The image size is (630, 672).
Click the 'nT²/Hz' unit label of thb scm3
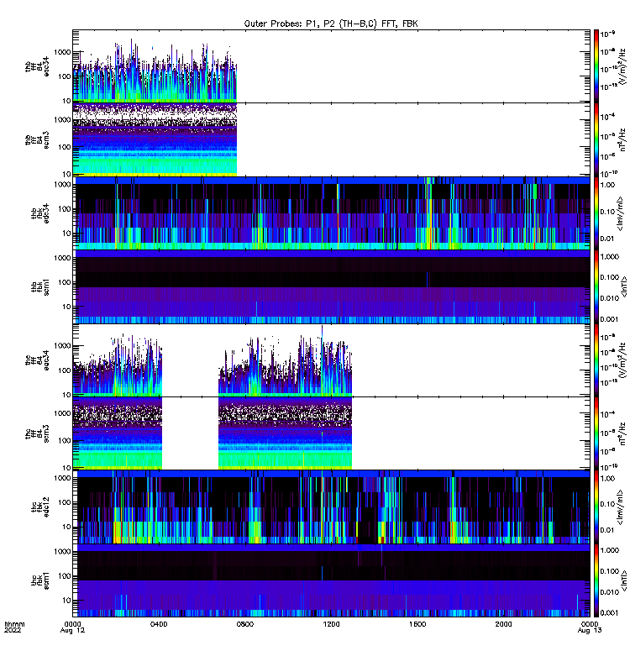pyautogui.click(x=623, y=139)
